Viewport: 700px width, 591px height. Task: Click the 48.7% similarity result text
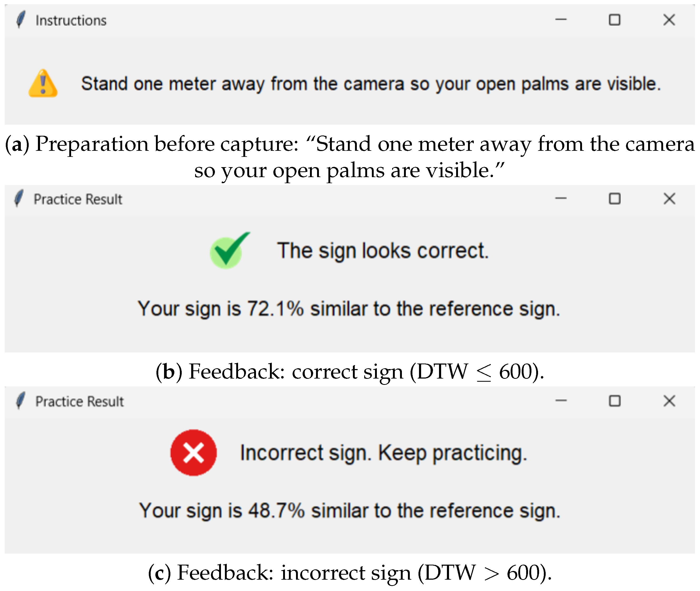(x=349, y=511)
